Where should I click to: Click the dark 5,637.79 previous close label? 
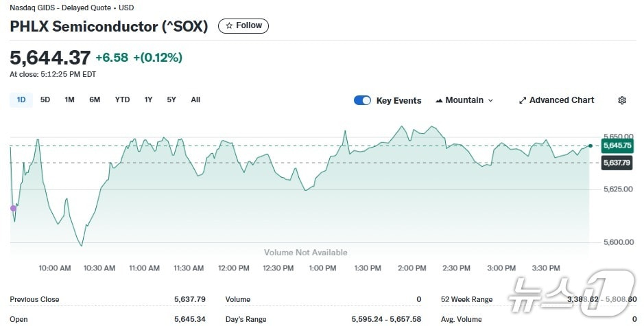(617, 163)
